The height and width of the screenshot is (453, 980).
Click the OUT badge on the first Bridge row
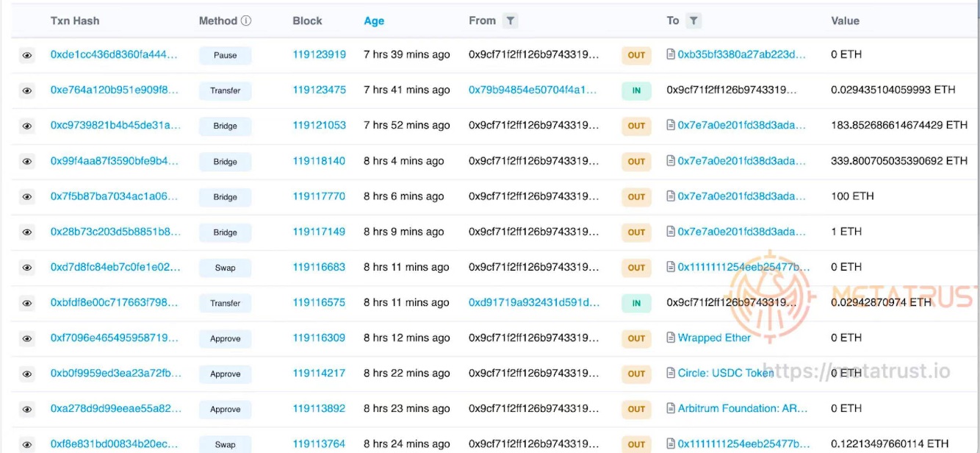[x=636, y=126]
